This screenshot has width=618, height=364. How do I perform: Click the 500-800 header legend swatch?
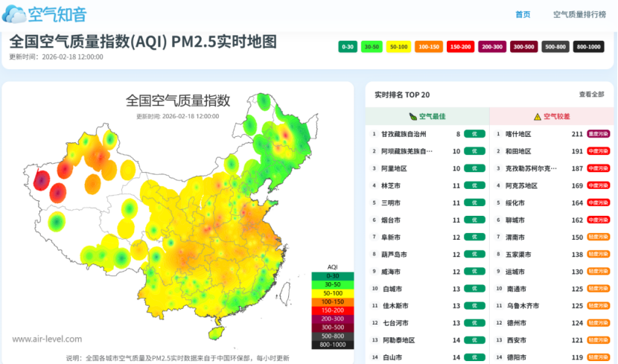pos(555,46)
